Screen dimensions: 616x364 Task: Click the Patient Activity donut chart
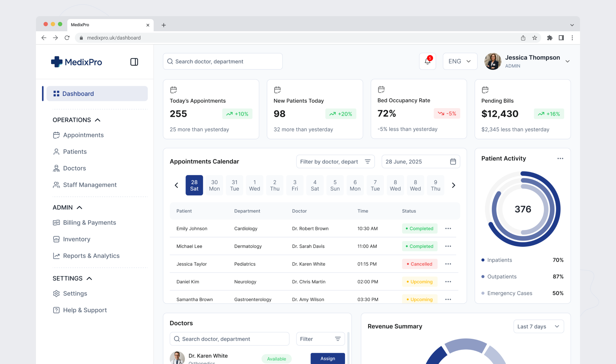[x=522, y=209]
